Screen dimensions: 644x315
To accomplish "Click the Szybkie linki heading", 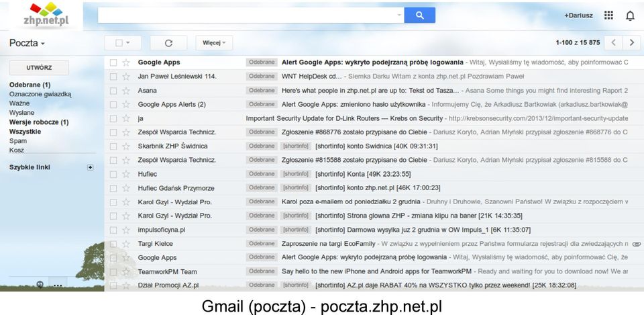I will (30, 167).
